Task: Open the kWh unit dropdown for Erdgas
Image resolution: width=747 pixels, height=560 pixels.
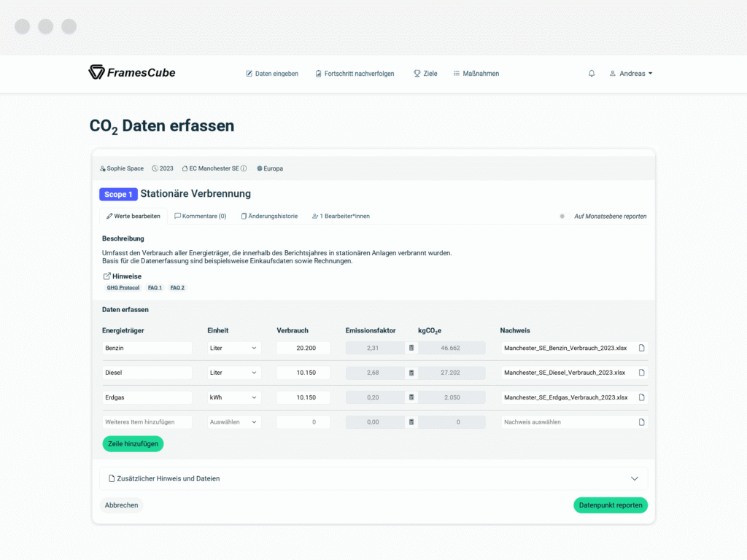Action: pyautogui.click(x=234, y=397)
